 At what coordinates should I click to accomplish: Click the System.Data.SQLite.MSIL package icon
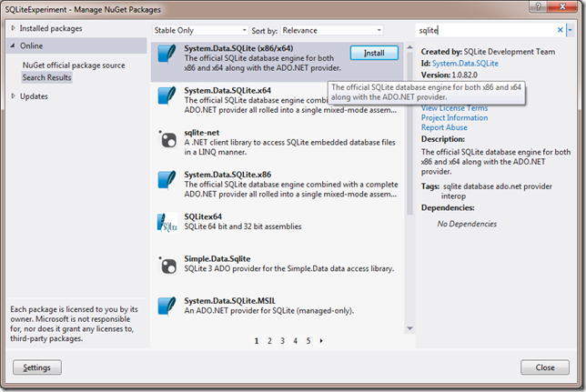167,307
